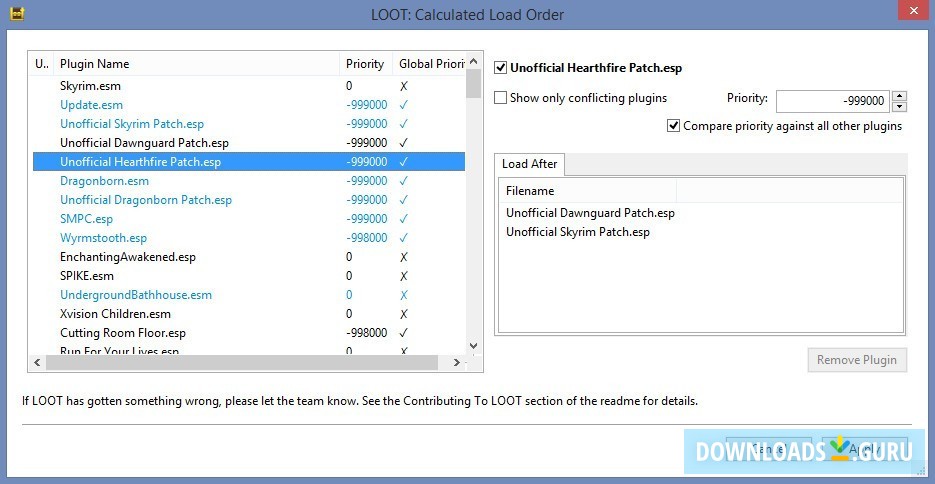Viewport: 935px width, 484px height.
Task: Select Unofficial Skyrim Patch.esp in plugin list
Action: pyautogui.click(x=249, y=124)
